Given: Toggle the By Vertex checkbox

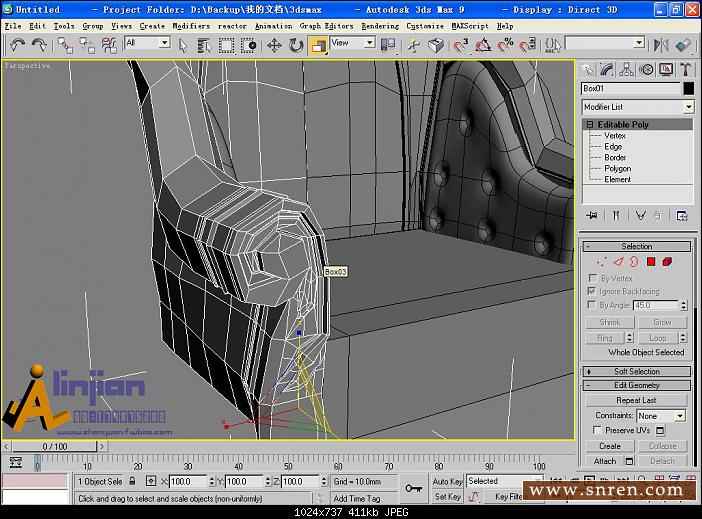Looking at the screenshot, I should pos(592,278).
